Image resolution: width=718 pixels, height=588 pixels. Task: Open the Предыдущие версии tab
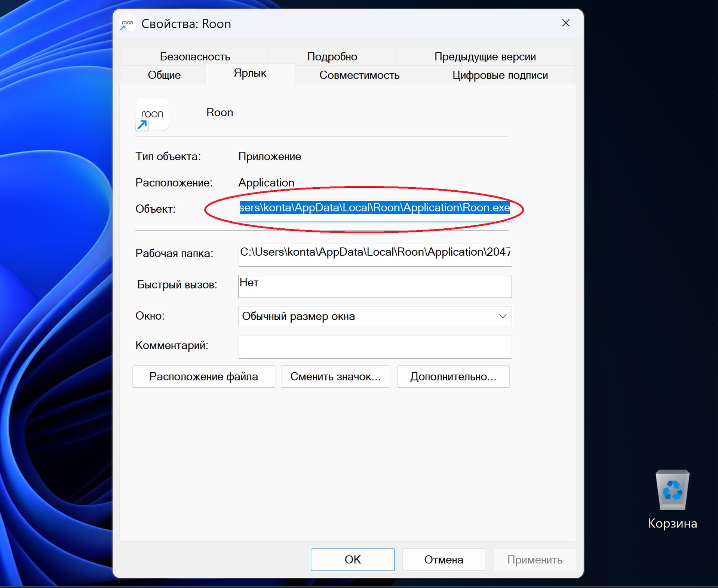(485, 56)
